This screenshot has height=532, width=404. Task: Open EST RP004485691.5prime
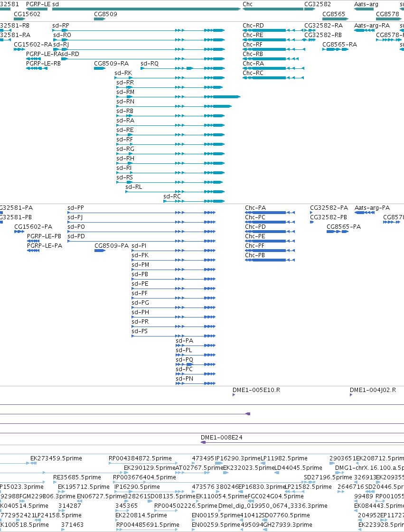(148, 525)
